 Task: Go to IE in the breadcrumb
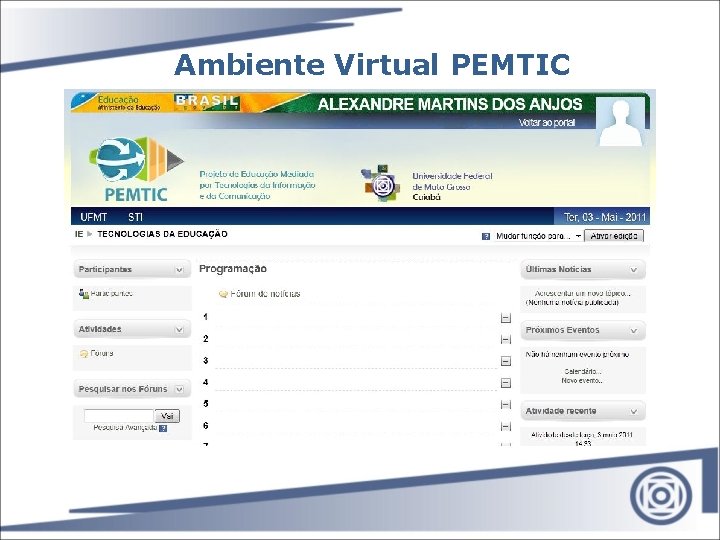click(79, 234)
